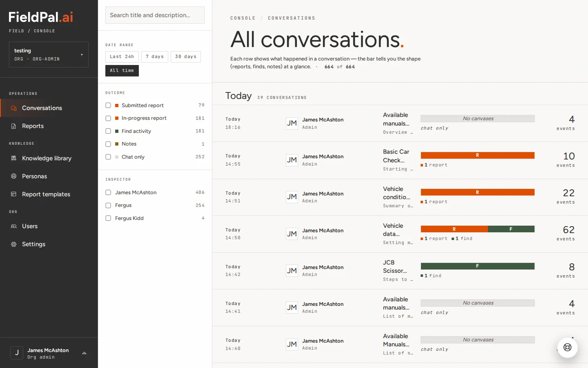Click the Users people icon

pyautogui.click(x=13, y=226)
